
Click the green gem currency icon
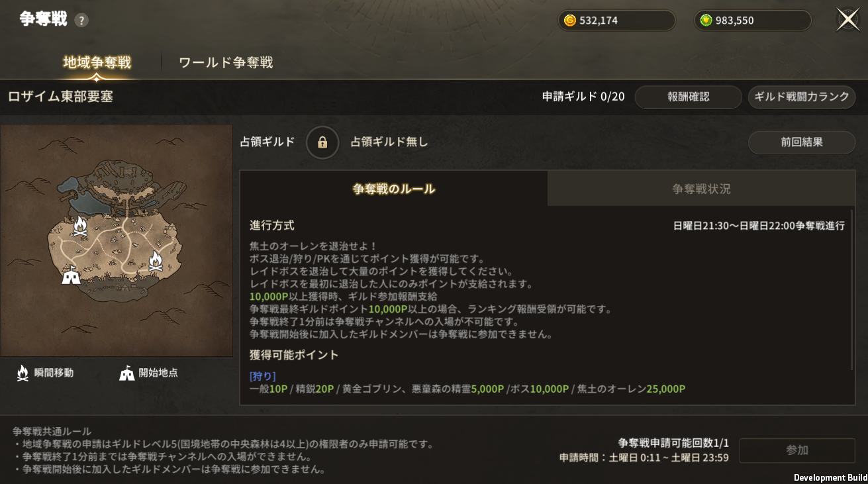click(x=706, y=21)
